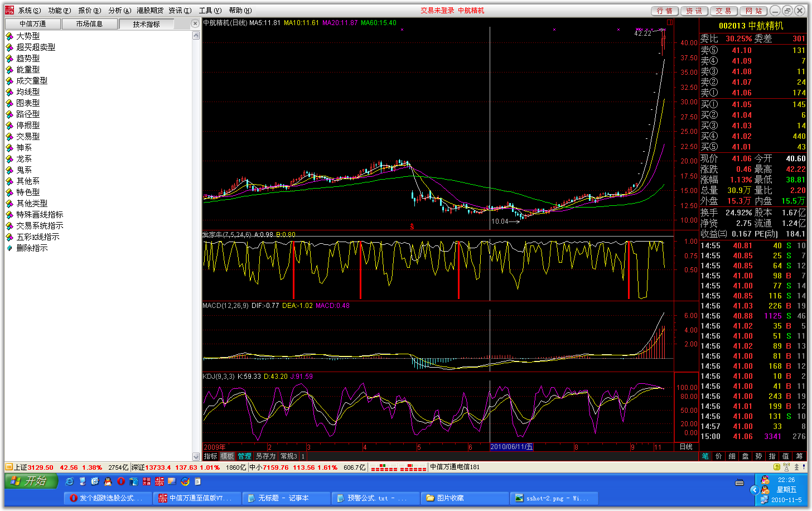Close the left sidebar panel

[195, 23]
